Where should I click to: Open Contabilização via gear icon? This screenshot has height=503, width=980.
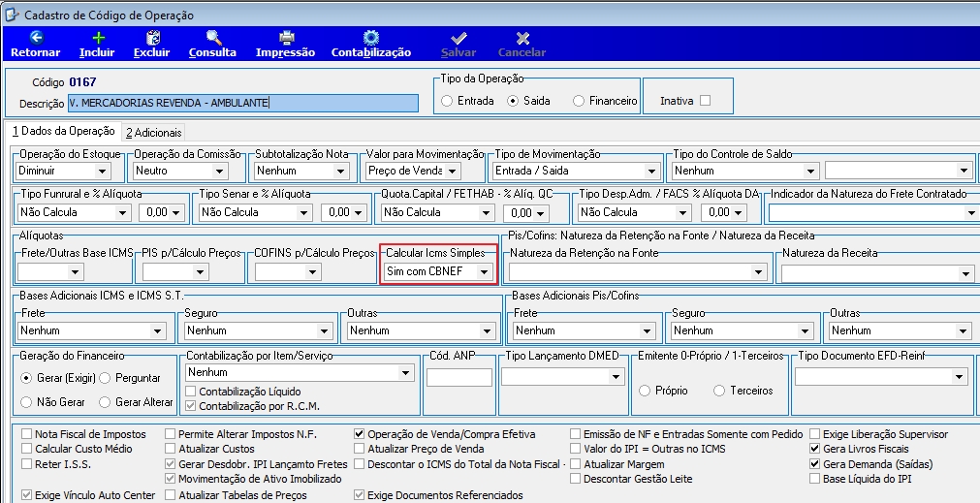pyautogui.click(x=371, y=38)
